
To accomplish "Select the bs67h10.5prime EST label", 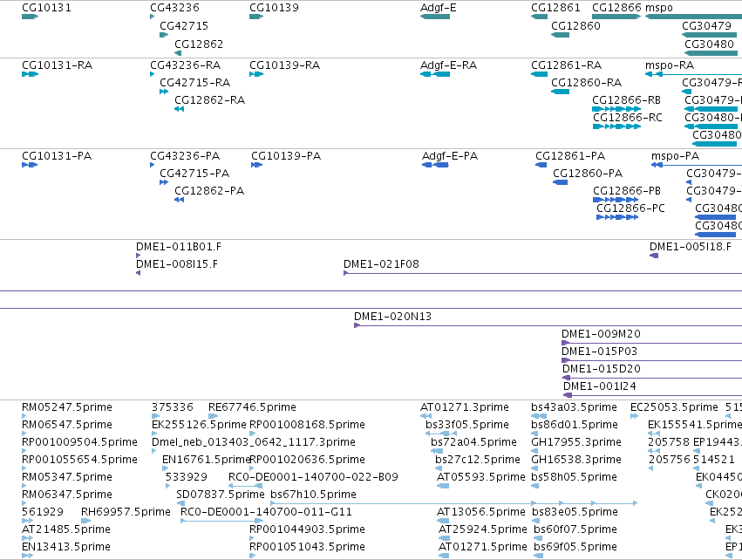I will (x=313, y=495).
